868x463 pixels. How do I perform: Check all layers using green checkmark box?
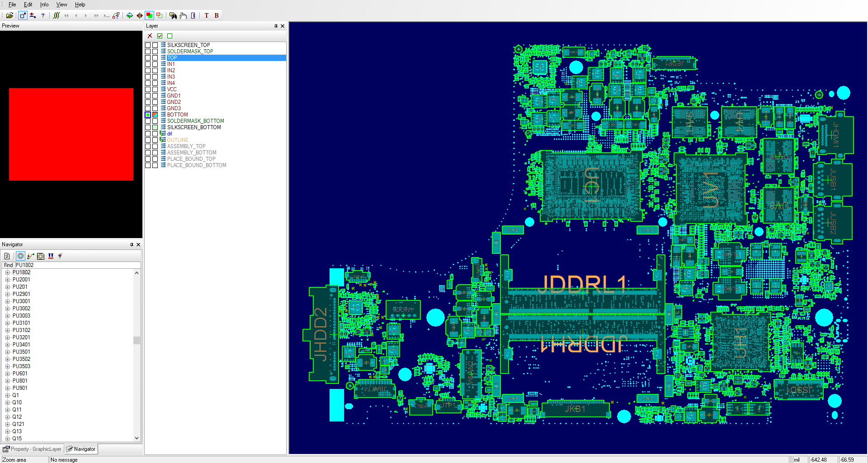160,36
